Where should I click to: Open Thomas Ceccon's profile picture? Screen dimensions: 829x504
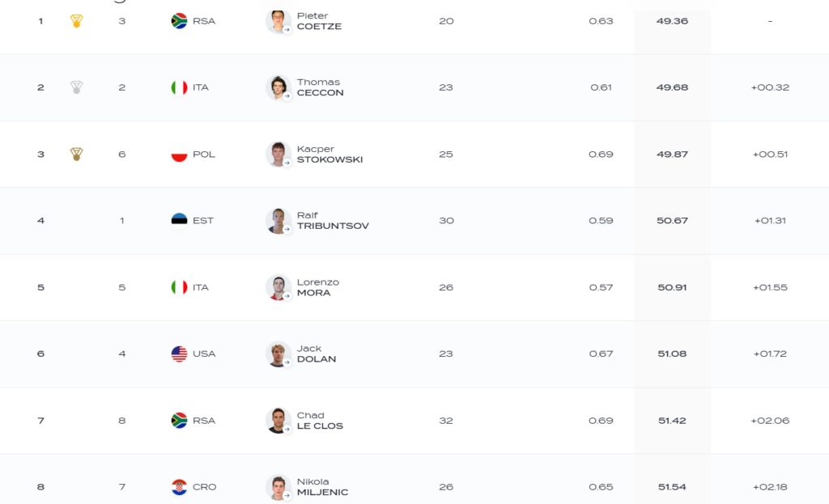(x=278, y=87)
